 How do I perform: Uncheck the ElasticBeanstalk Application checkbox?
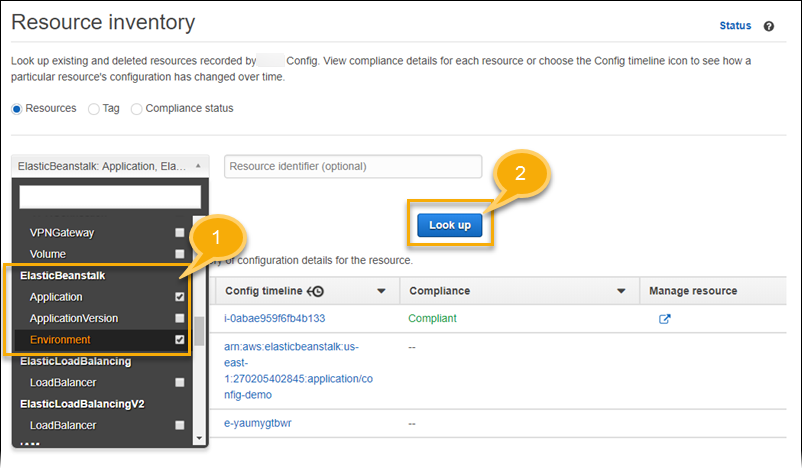click(x=179, y=297)
